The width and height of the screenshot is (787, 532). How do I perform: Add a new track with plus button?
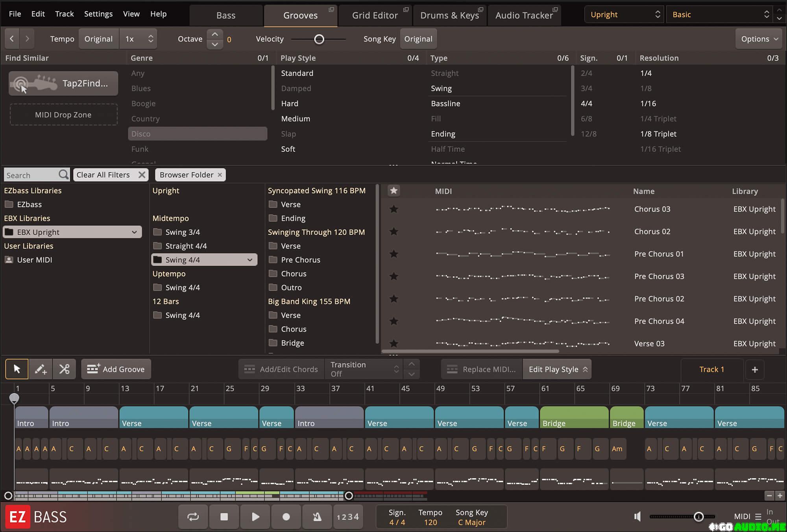755,369
